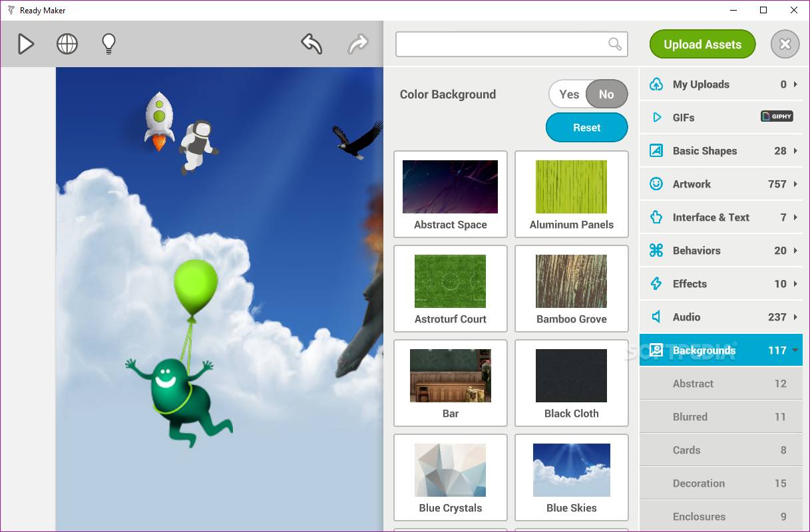
Task: Click the GIFs play icon
Action: point(657,118)
